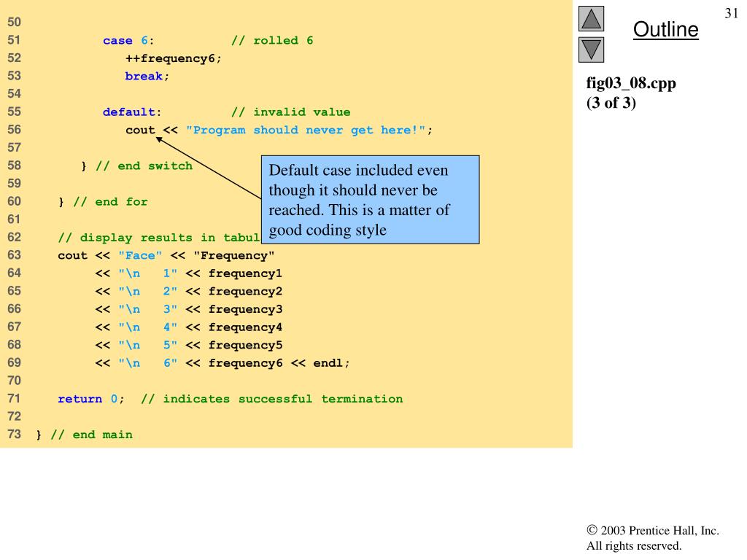Click slide number 31
The height and width of the screenshot is (560, 747).
[731, 13]
